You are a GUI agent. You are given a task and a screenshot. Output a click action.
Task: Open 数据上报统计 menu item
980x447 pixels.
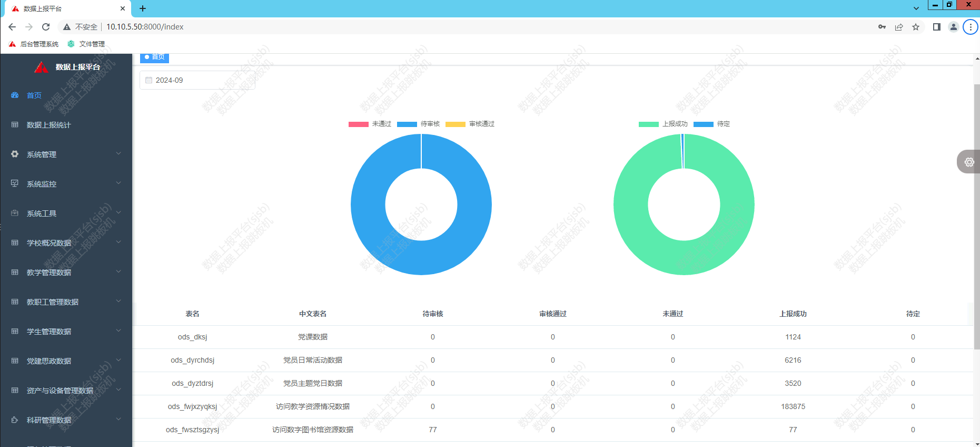pos(66,125)
